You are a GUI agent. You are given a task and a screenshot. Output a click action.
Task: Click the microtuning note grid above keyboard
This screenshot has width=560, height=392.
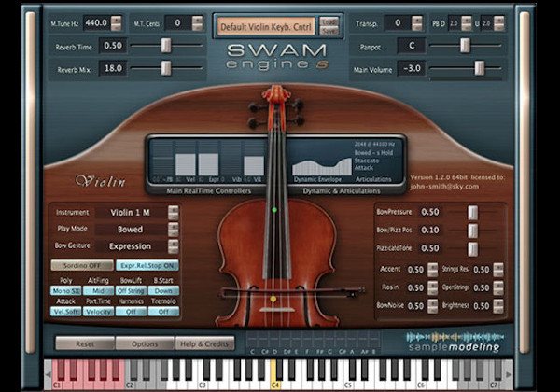coord(313,341)
